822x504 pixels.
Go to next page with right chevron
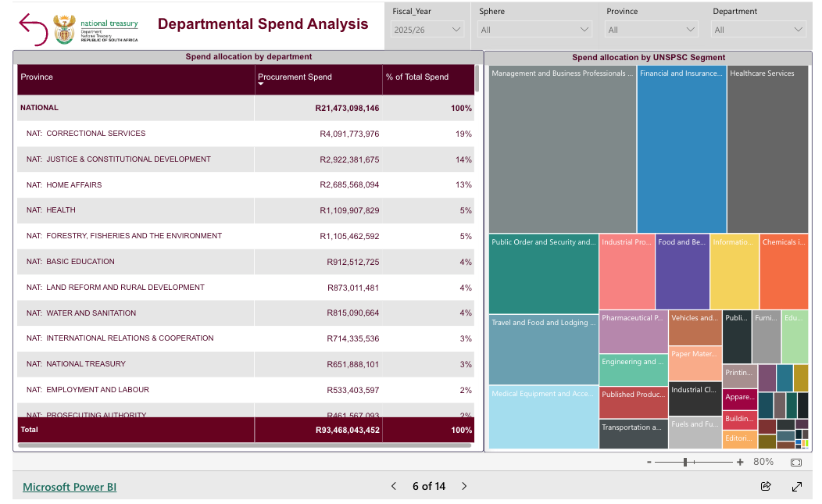pos(464,486)
